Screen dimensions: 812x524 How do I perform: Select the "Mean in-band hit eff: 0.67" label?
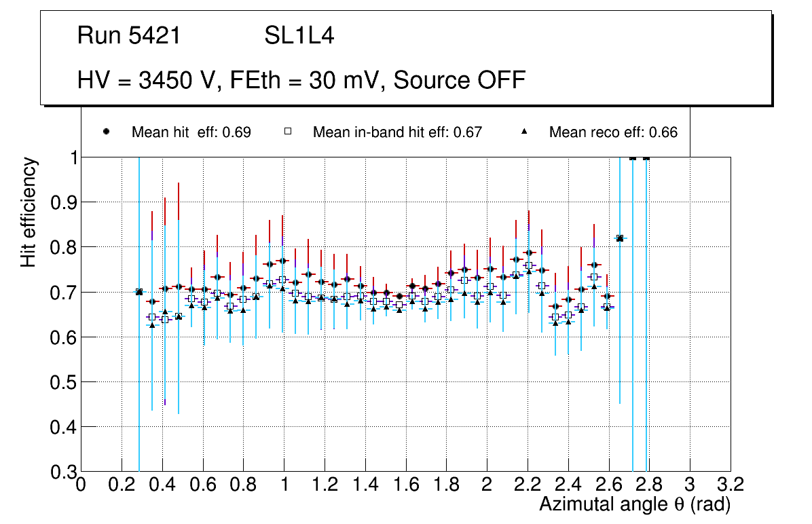click(x=397, y=132)
